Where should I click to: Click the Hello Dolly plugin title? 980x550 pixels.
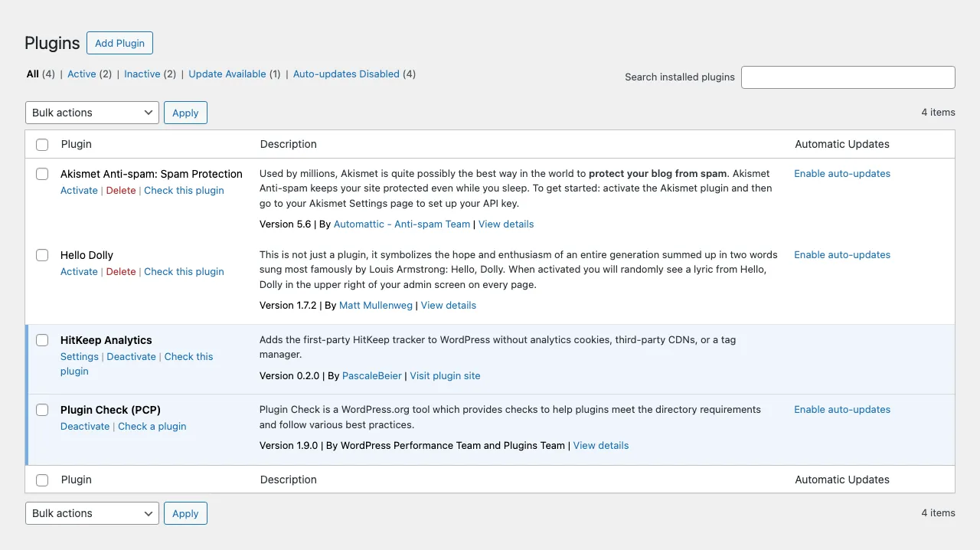[x=87, y=255]
